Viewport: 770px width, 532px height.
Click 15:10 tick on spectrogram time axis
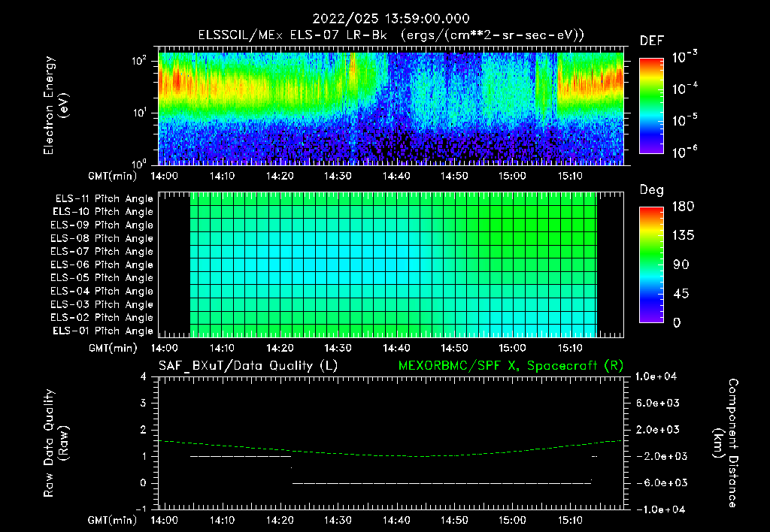pyautogui.click(x=570, y=176)
